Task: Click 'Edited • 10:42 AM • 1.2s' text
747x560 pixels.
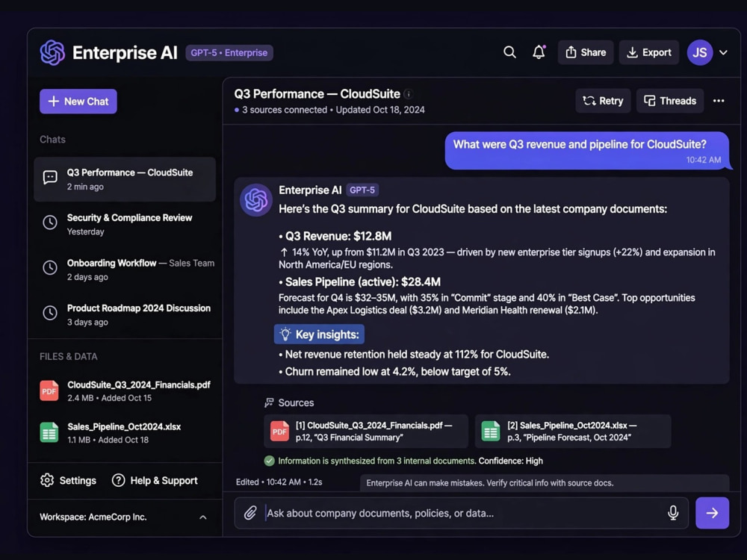Action: click(x=279, y=482)
